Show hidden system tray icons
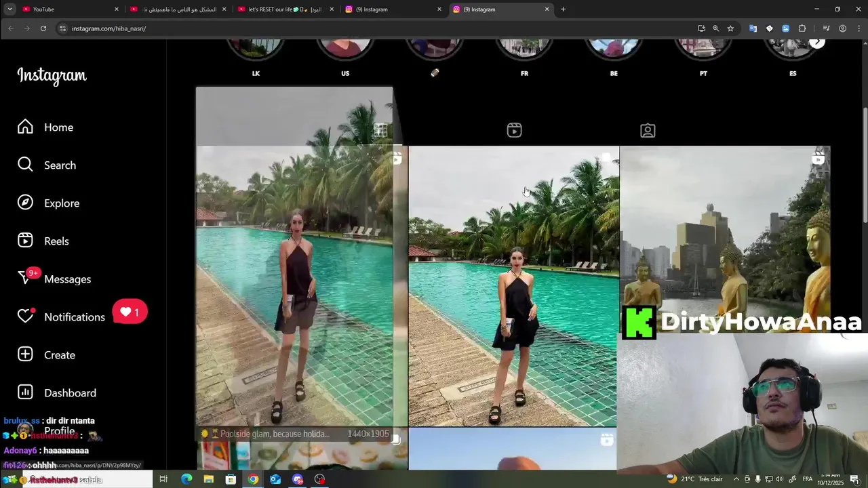Image resolution: width=868 pixels, height=488 pixels. tap(736, 479)
